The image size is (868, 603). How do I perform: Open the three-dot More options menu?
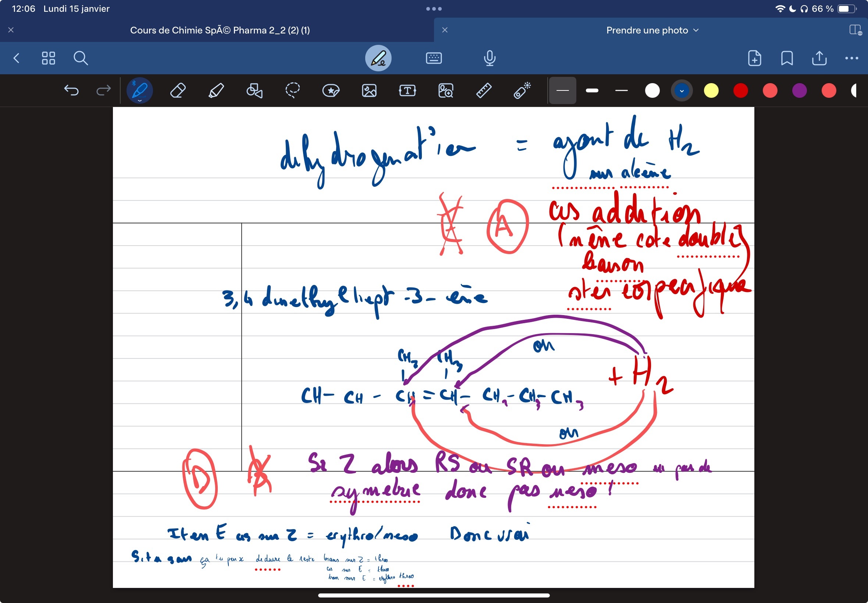coord(851,58)
